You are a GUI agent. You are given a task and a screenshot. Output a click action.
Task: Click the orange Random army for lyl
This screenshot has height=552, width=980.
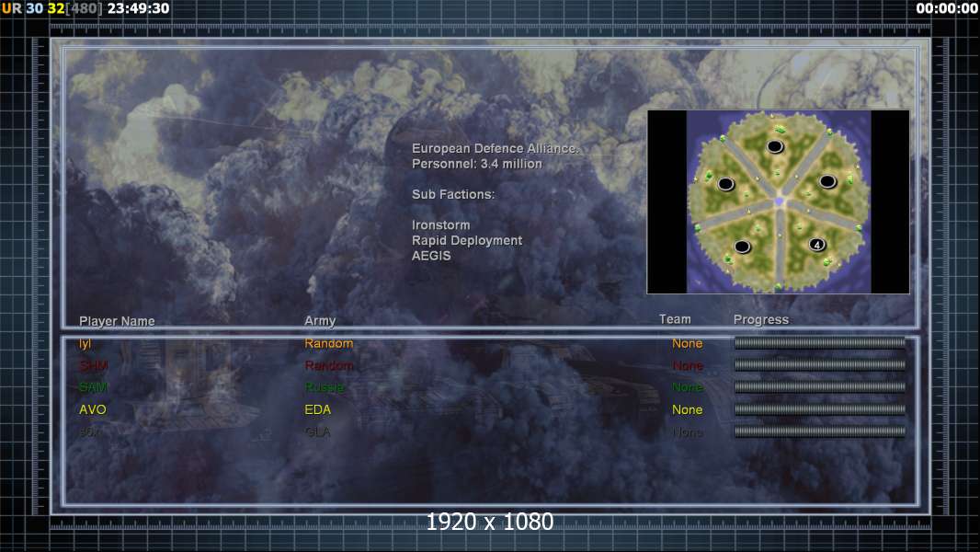329,343
